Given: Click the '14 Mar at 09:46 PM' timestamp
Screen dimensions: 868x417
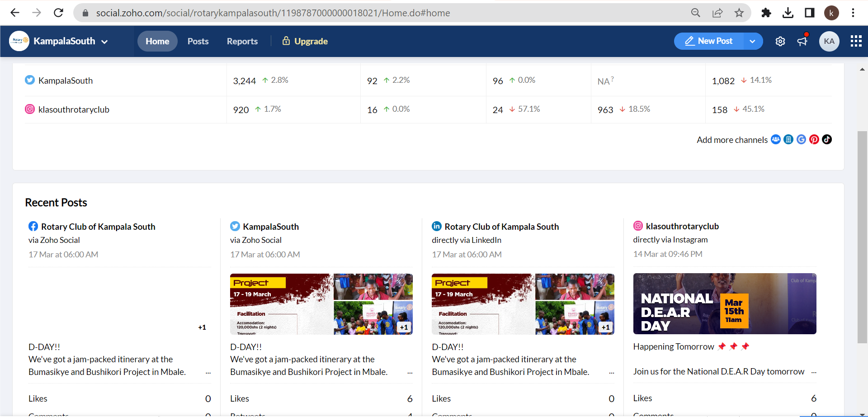Looking at the screenshot, I should [668, 254].
